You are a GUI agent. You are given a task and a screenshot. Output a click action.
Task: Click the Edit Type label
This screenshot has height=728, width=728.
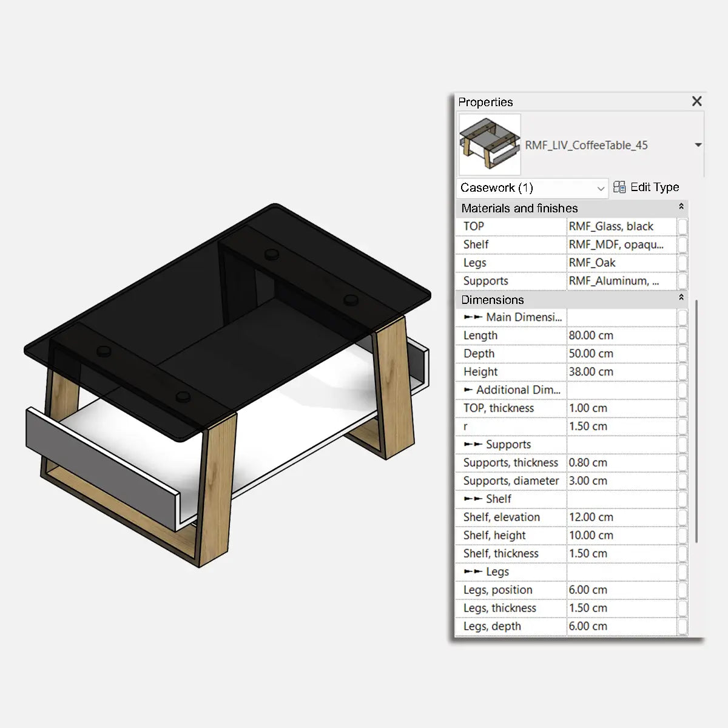click(x=655, y=187)
